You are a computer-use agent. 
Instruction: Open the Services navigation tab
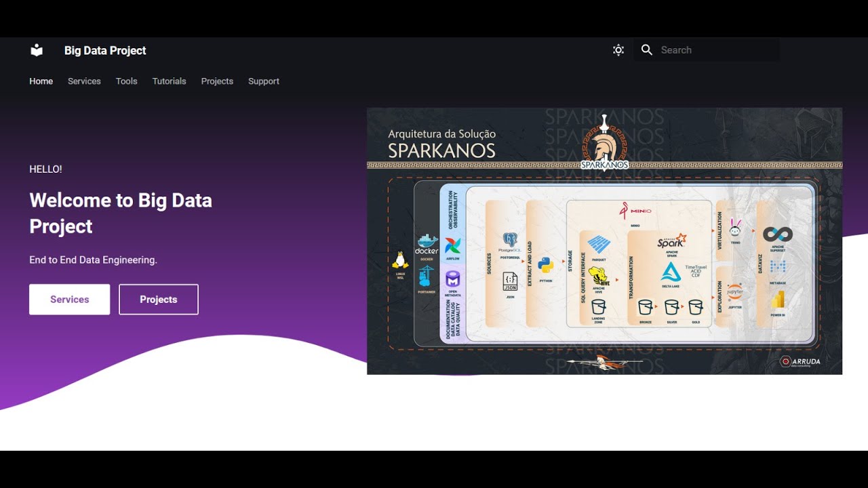pos(84,81)
